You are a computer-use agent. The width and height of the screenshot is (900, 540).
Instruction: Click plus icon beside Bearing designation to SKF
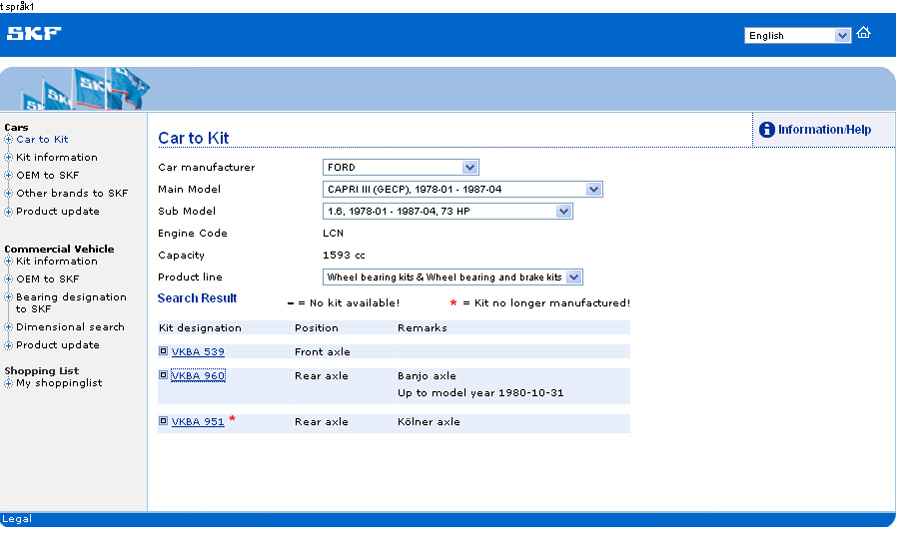tap(8, 297)
